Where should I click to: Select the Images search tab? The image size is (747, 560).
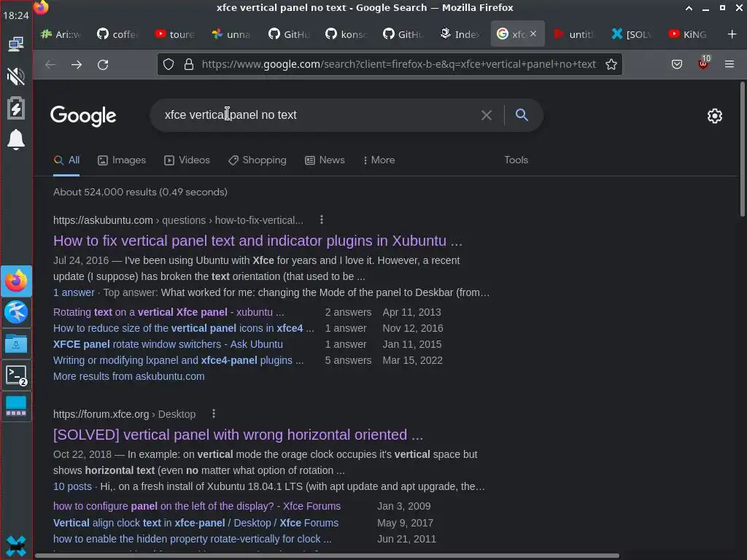[x=122, y=160]
